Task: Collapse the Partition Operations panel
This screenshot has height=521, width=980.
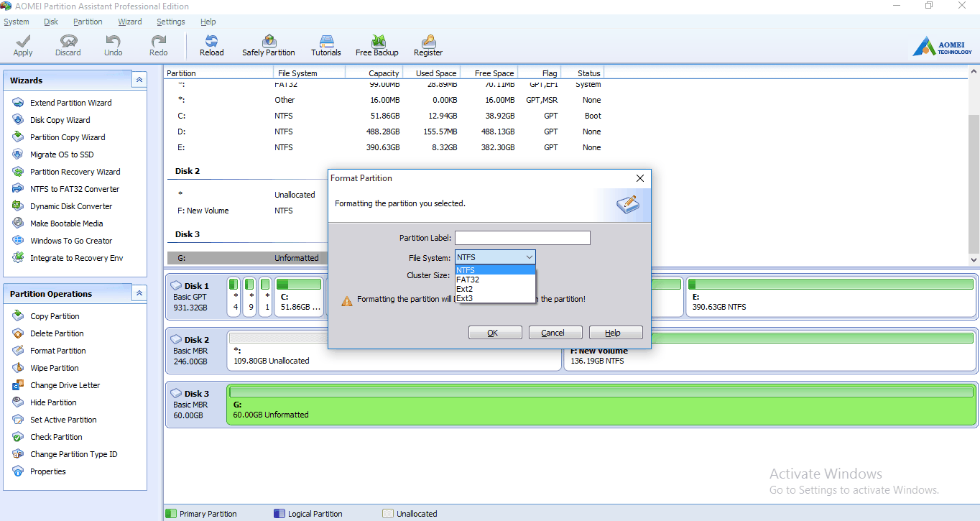Action: pos(139,293)
